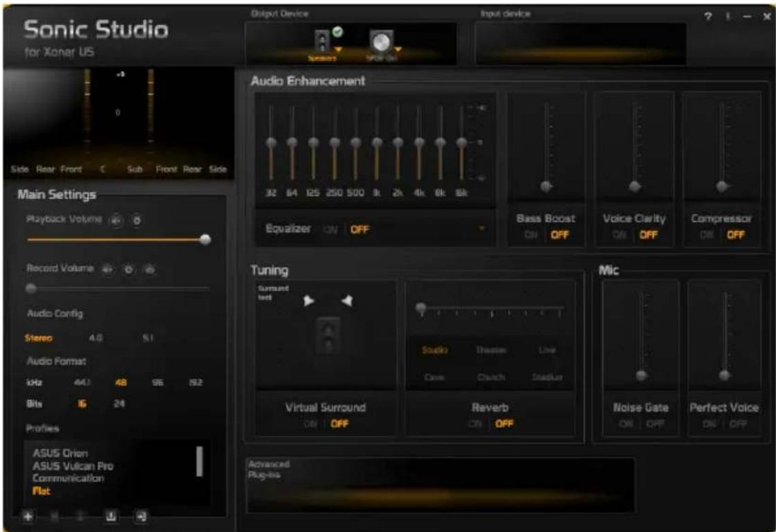Click the Noise Gate slider knob
Screen dimensions: 776x532
pos(642,375)
